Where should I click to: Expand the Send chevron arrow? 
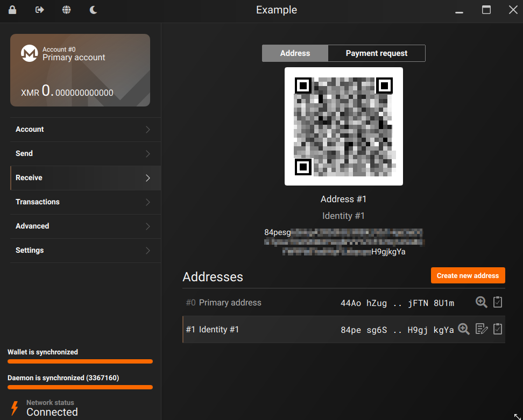tap(148, 154)
